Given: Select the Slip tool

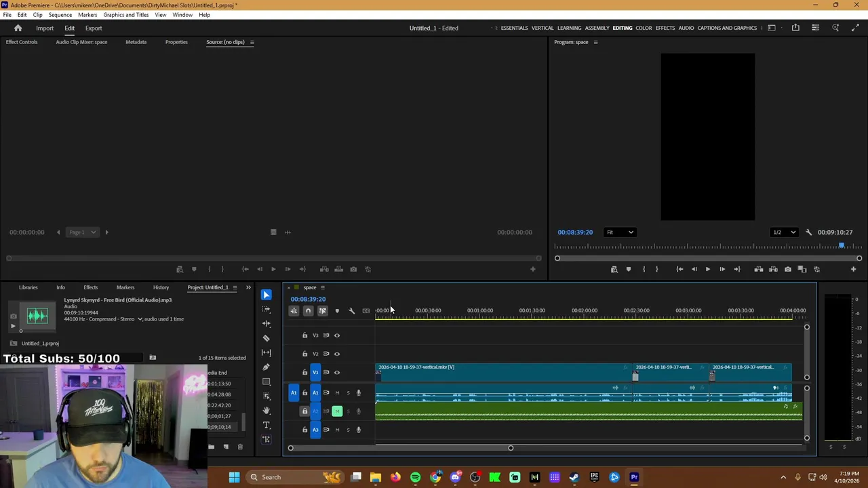Looking at the screenshot, I should (x=266, y=352).
